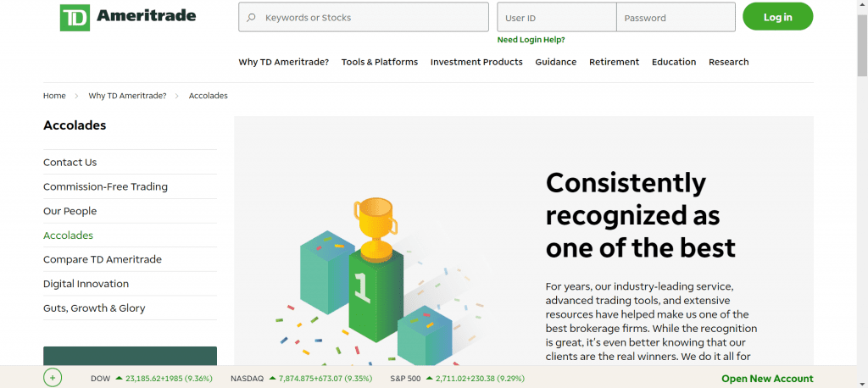Screen dimensions: 868x388
Task: Click the Consistently recognized headline
Action: tap(641, 215)
